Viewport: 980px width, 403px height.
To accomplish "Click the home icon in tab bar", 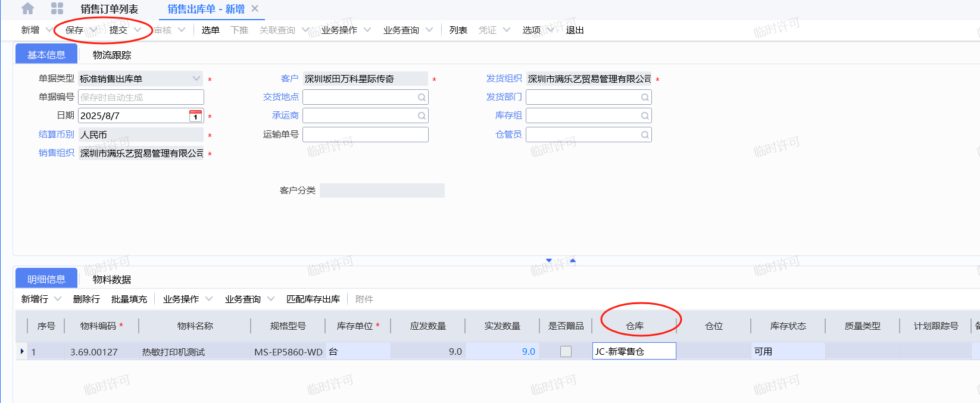I will (27, 9).
